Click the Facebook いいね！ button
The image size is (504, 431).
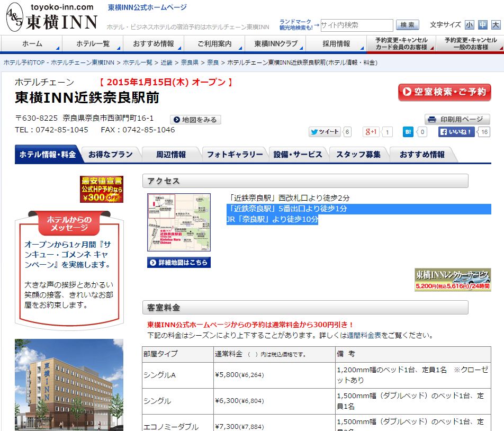tap(456, 132)
